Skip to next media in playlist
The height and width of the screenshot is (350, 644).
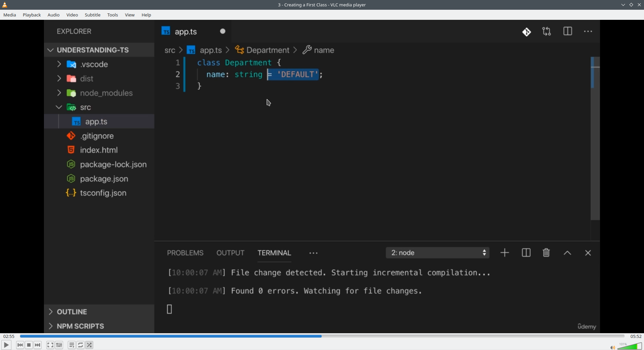[x=38, y=345]
